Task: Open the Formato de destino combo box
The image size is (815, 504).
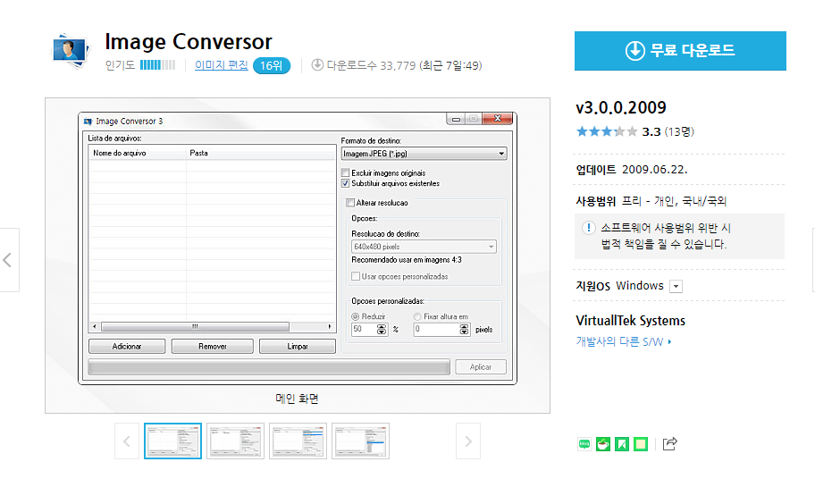Action: click(424, 154)
